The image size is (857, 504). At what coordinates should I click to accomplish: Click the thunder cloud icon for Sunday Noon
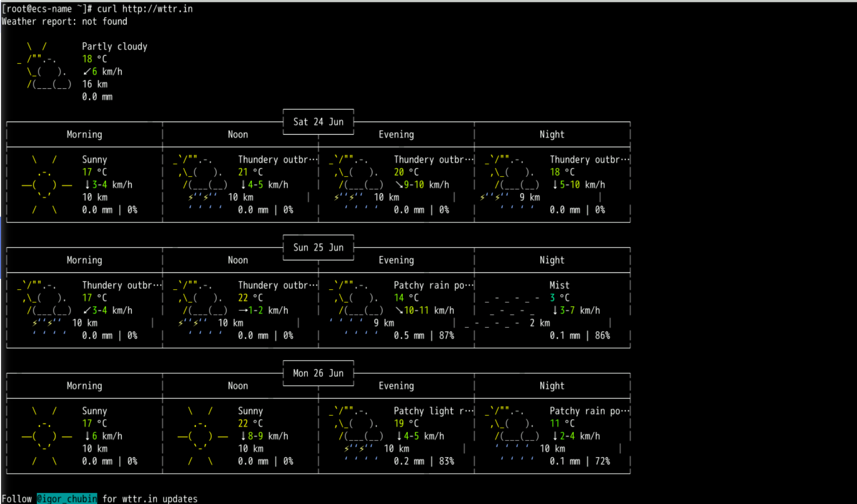pos(200,309)
